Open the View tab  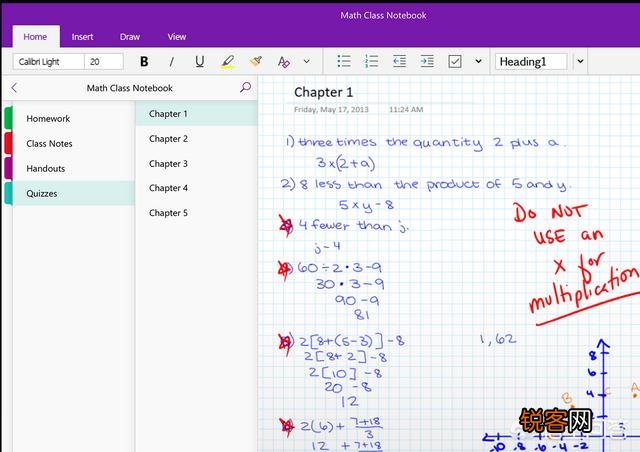[177, 37]
